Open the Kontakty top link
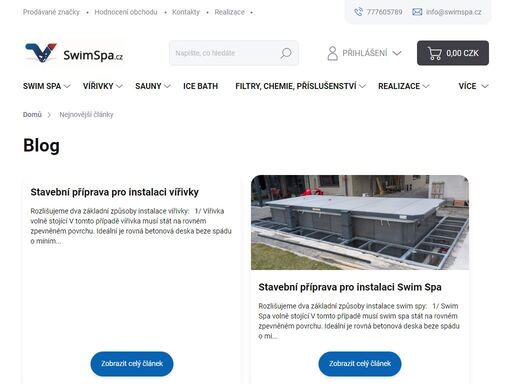The width and height of the screenshot is (512, 384). coord(186,12)
